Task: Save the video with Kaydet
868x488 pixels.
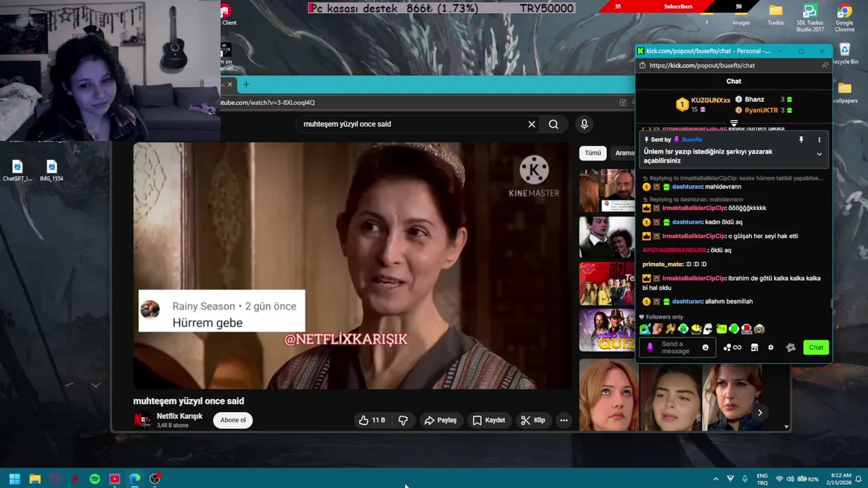Action: pos(489,420)
